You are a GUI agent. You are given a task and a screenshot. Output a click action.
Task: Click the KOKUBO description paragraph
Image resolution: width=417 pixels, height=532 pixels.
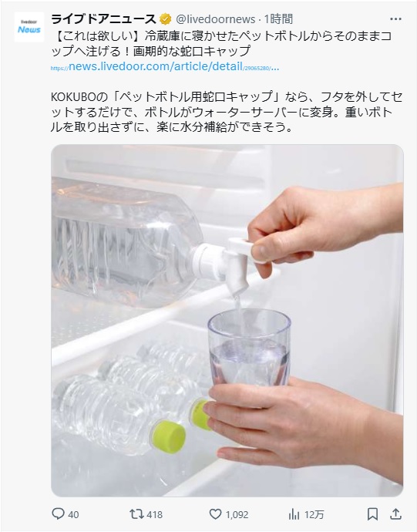pos(227,112)
